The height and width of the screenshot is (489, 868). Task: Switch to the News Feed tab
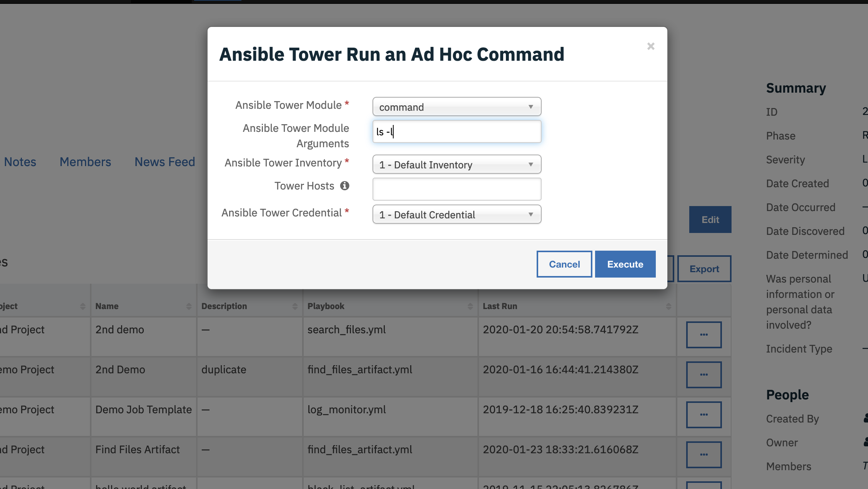(x=165, y=162)
